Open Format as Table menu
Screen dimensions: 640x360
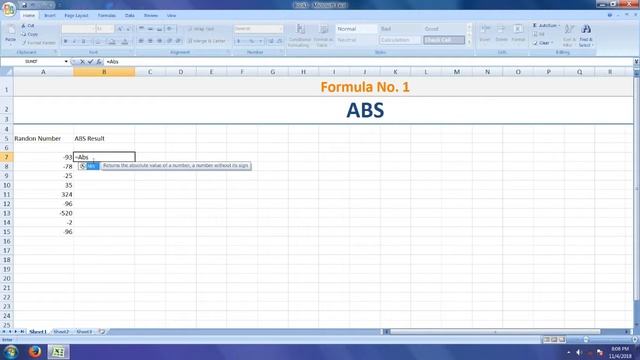(x=323, y=36)
